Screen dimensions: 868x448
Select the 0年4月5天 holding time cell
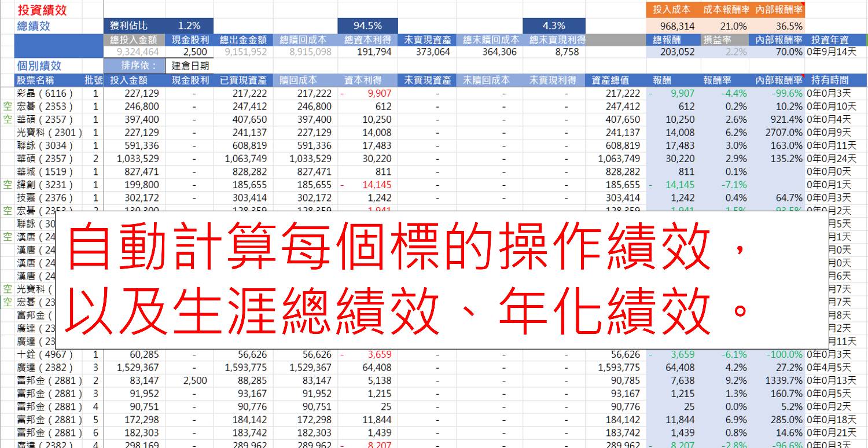click(828, 368)
